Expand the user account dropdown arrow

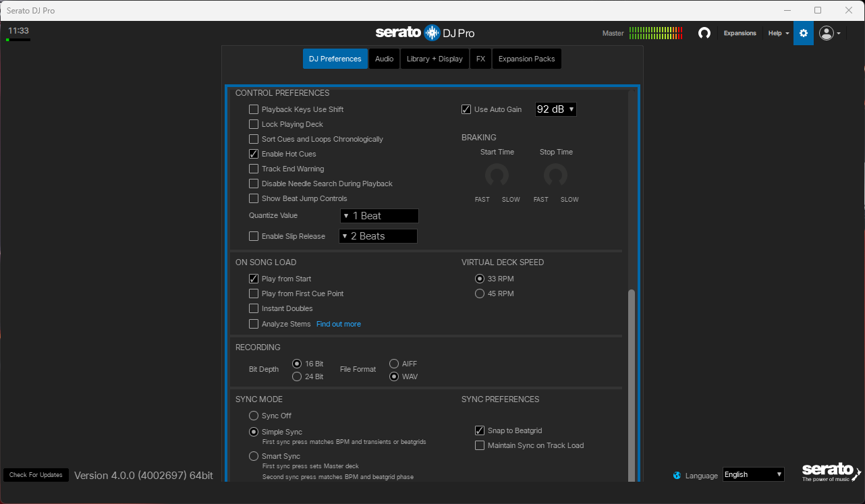(x=839, y=33)
